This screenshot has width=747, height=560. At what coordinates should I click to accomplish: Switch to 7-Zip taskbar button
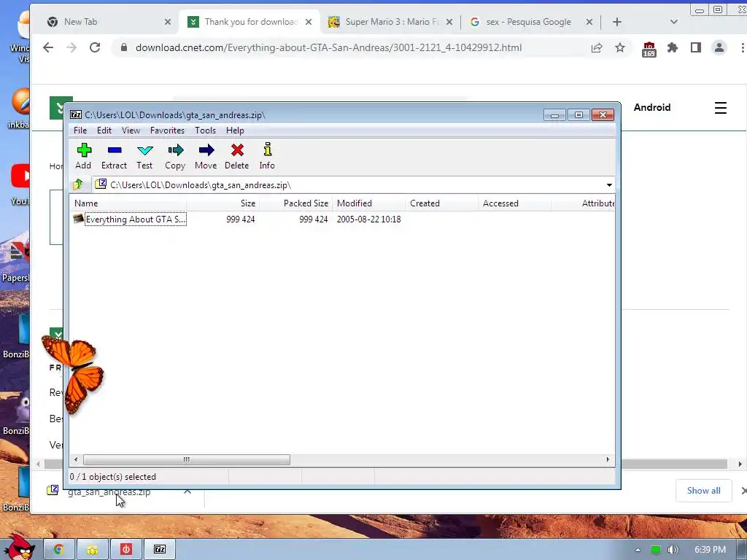click(160, 550)
